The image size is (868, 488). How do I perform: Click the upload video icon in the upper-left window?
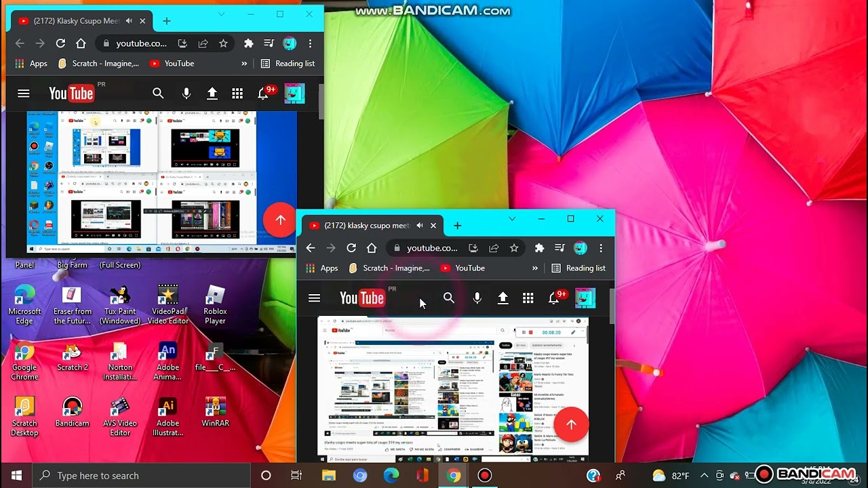point(212,94)
